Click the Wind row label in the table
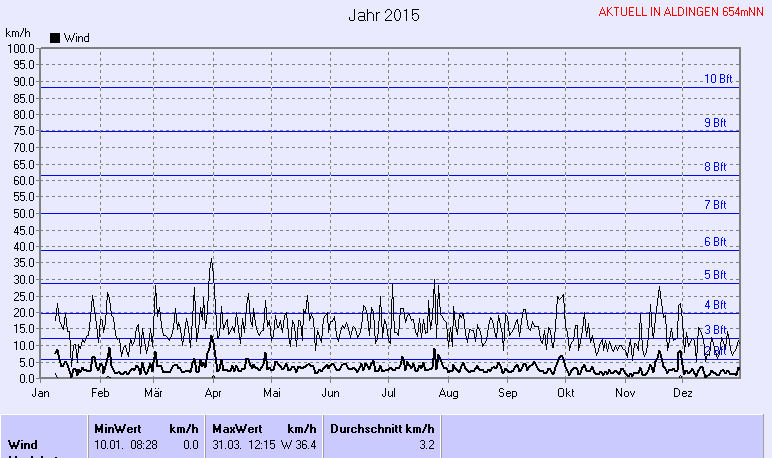Viewport: 772px width, 458px height. tap(23, 444)
